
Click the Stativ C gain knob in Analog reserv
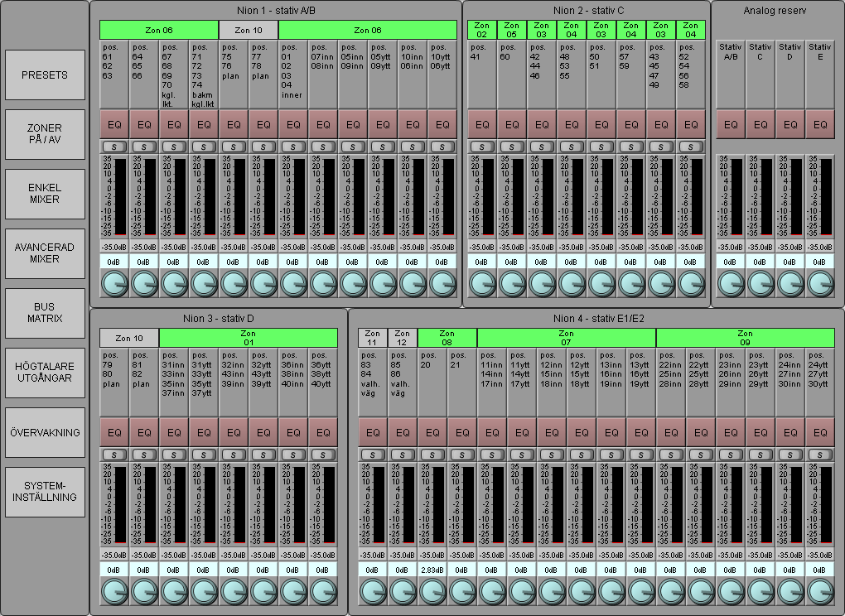(x=760, y=283)
